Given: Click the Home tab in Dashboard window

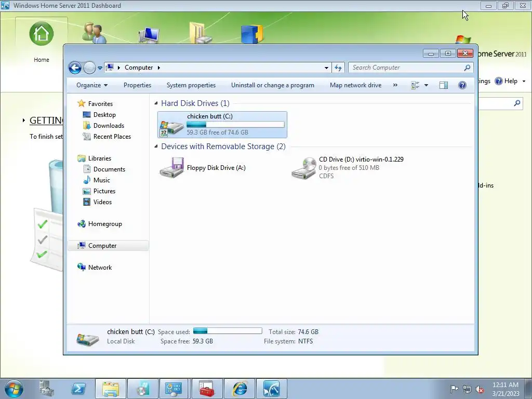Looking at the screenshot, I should (42, 43).
